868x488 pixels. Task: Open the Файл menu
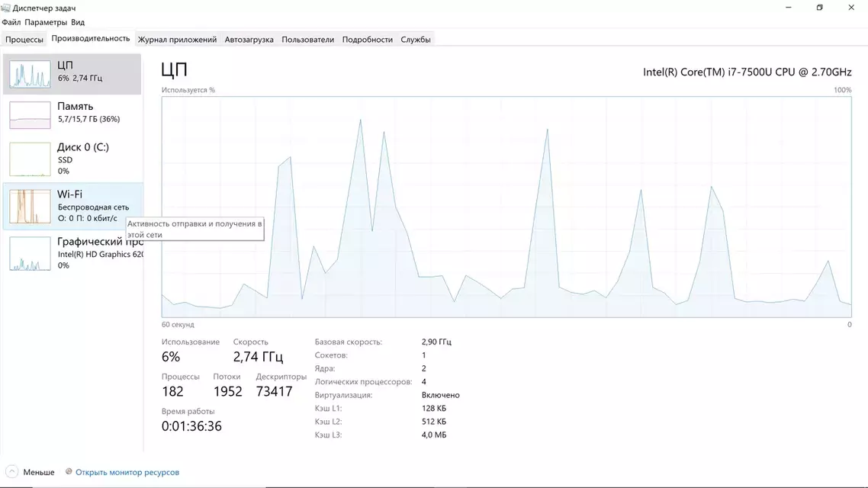coord(11,22)
